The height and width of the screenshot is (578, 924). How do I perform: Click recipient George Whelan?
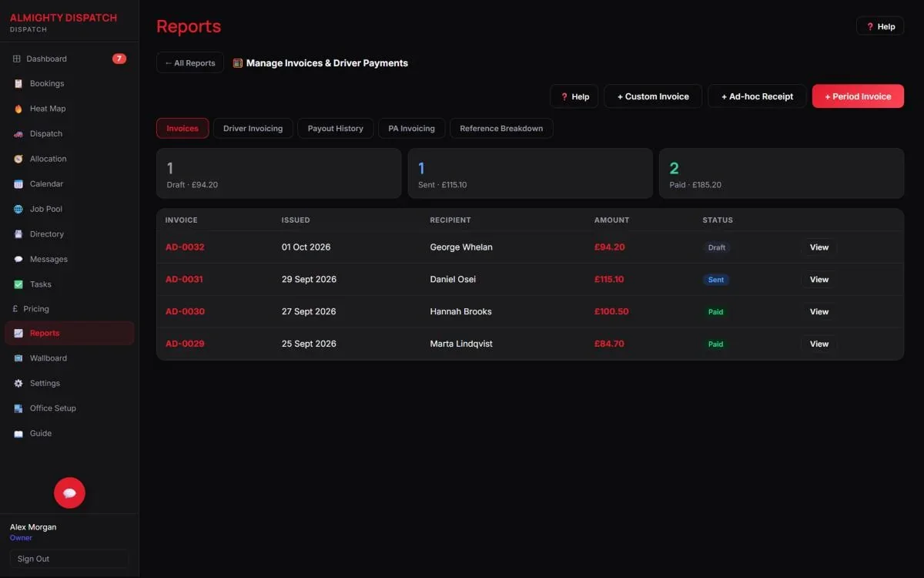click(x=461, y=247)
